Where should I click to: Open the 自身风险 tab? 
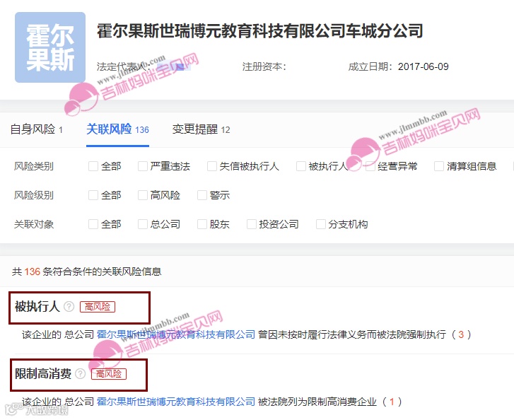36,129
